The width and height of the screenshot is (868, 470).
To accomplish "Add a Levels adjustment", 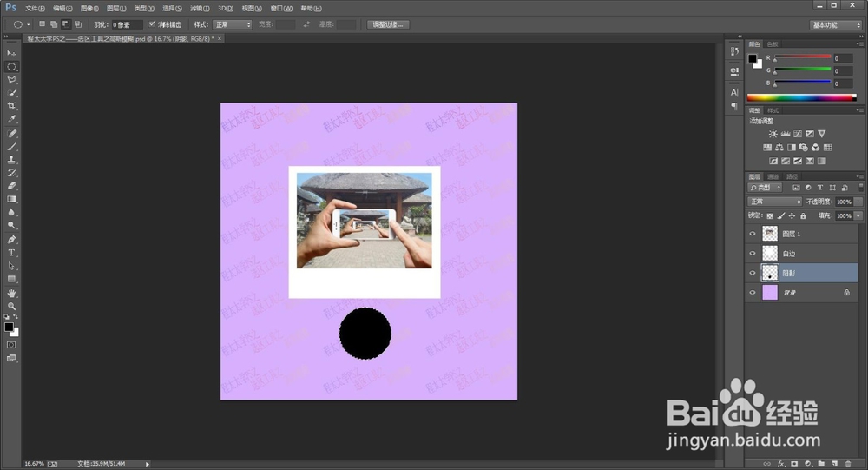I will 785,134.
